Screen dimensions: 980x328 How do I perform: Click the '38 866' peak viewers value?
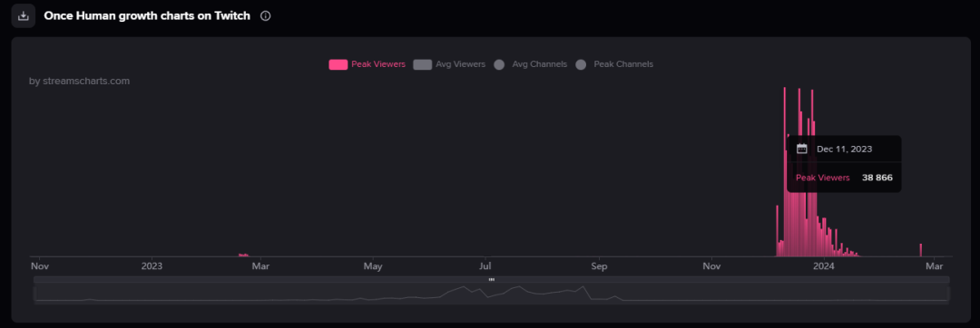877,178
